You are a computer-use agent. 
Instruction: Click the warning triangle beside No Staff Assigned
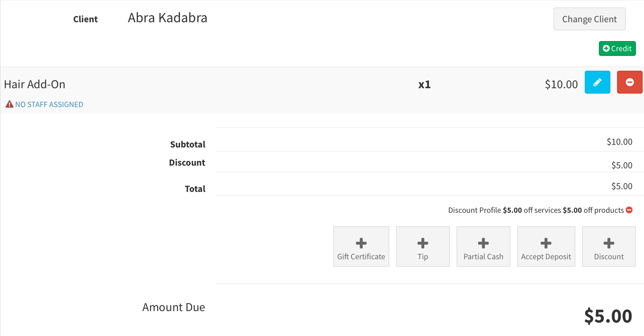coord(9,104)
